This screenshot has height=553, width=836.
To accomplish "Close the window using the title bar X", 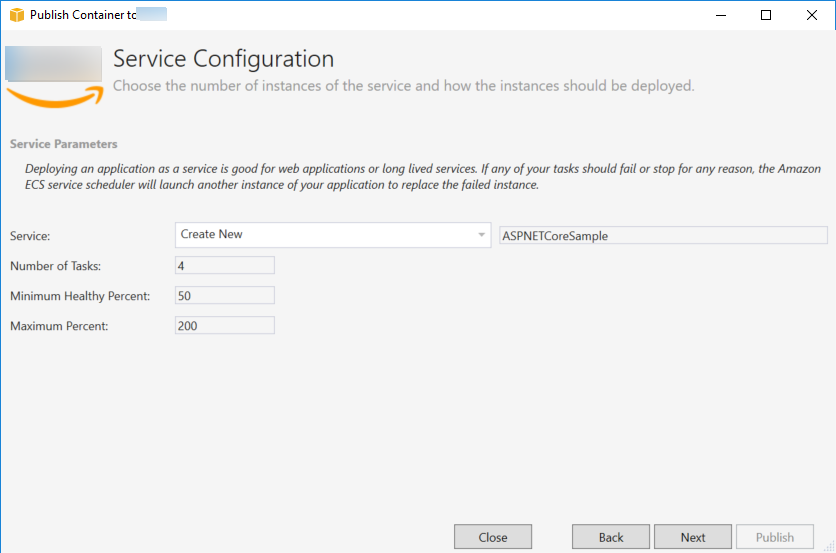I will pyautogui.click(x=812, y=15).
